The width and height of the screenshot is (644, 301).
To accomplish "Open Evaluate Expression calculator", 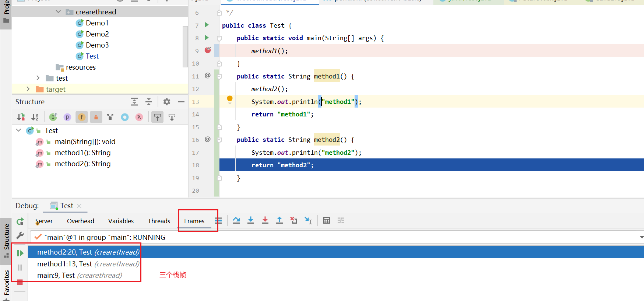I will [x=327, y=220].
